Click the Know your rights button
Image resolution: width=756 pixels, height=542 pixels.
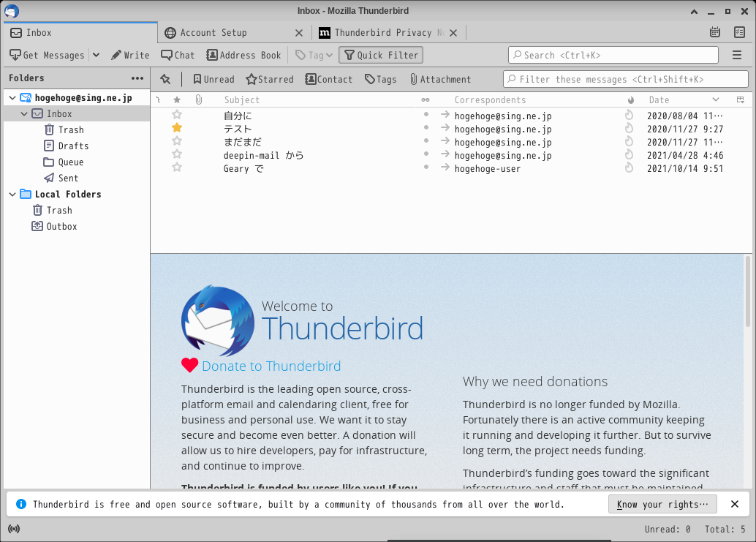click(x=662, y=504)
